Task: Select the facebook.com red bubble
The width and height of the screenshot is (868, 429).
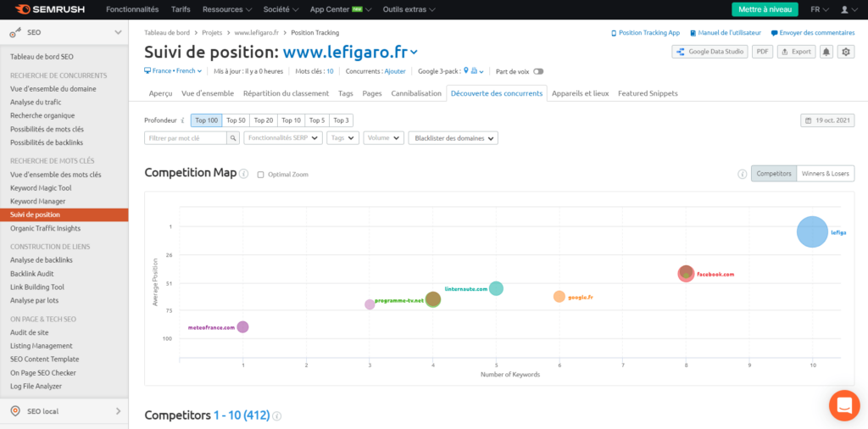Action: (x=686, y=274)
